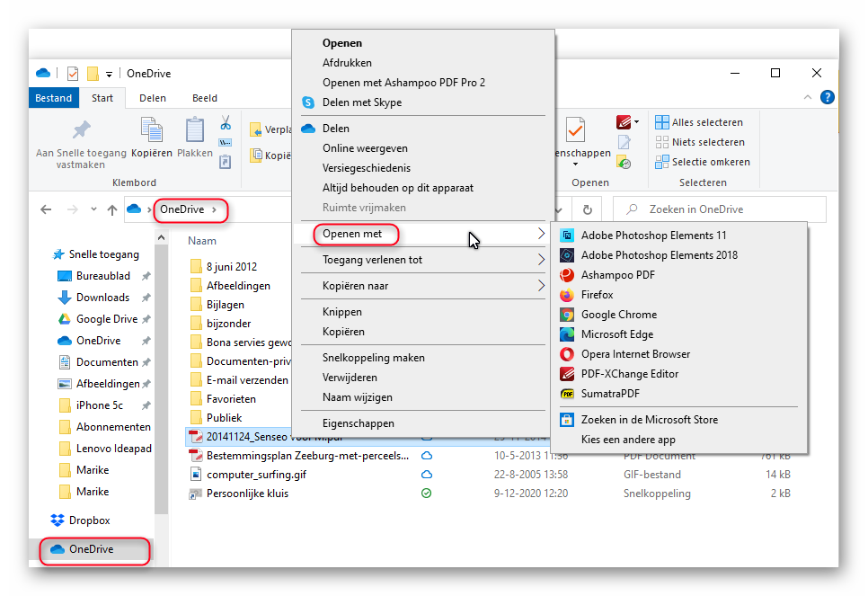Select Altijd behouden op dit apparaat
Viewport: 868px width, 596px height.
click(x=398, y=188)
